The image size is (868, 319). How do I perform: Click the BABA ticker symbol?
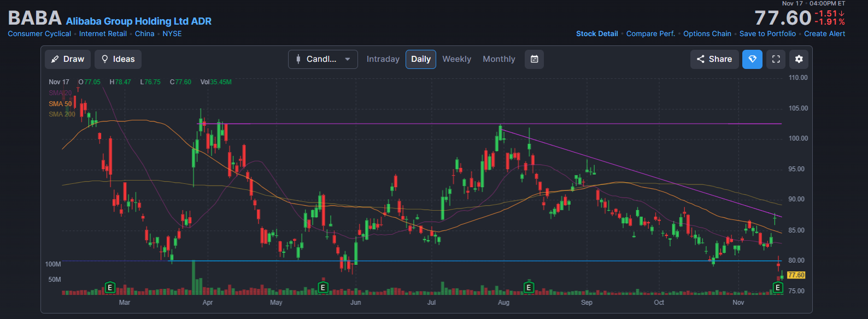click(x=34, y=19)
